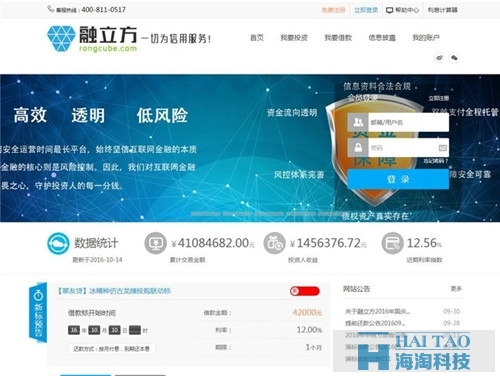Click the Weibo social icon

[439, 58]
